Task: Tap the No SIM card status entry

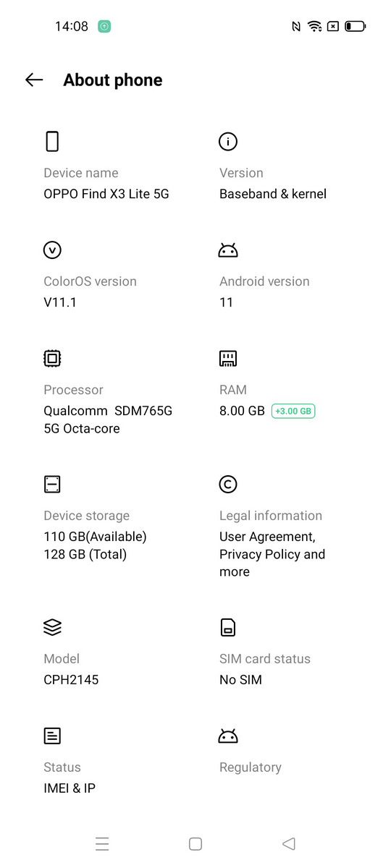Action: [x=240, y=680]
